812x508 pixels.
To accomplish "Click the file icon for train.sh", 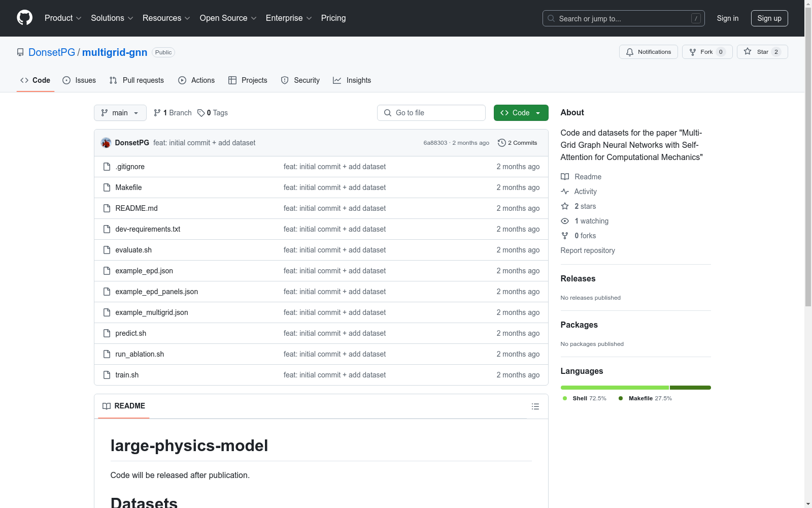I will point(107,375).
